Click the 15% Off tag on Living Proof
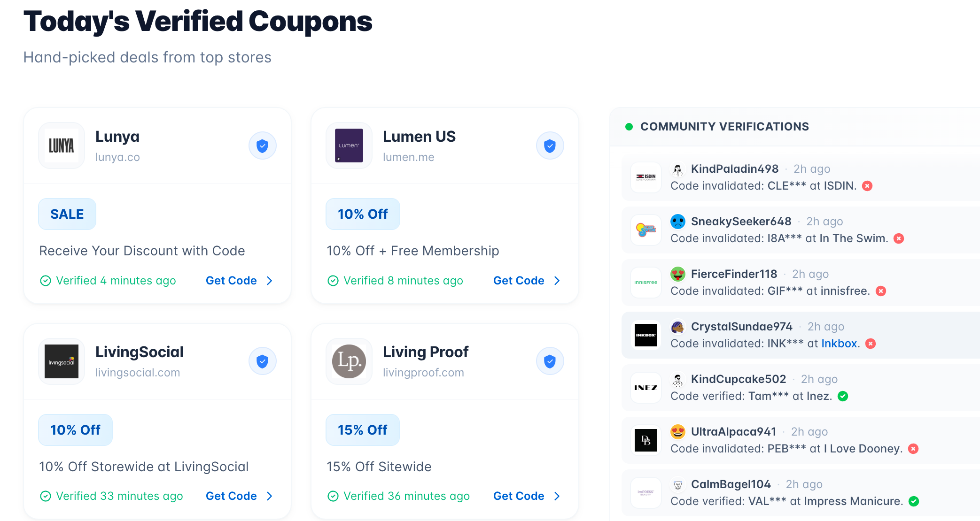This screenshot has width=980, height=521. tap(363, 430)
